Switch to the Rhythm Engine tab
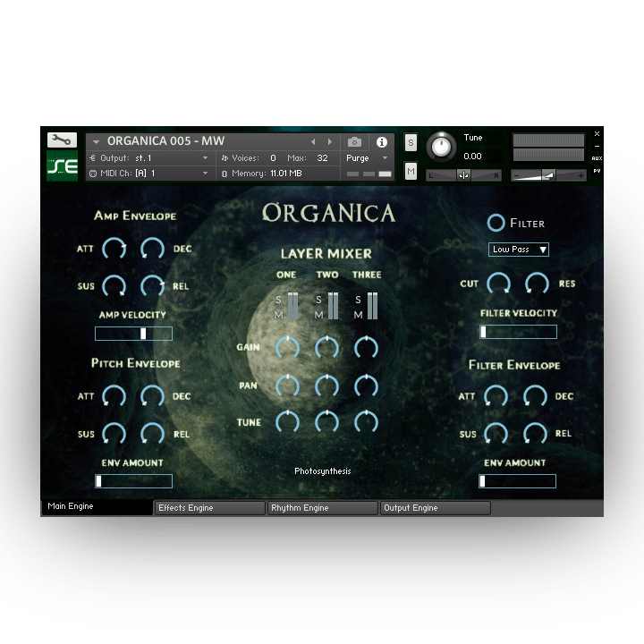 coord(323,508)
